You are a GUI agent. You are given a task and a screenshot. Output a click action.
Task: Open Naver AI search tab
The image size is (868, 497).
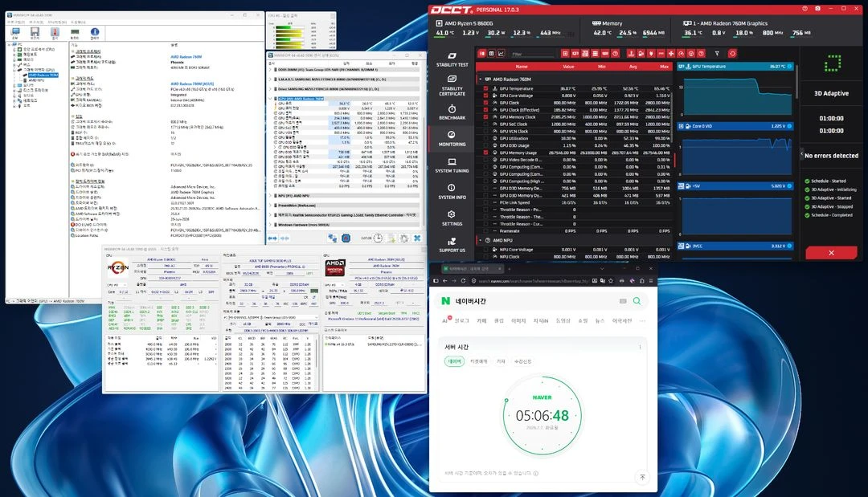pos(444,320)
